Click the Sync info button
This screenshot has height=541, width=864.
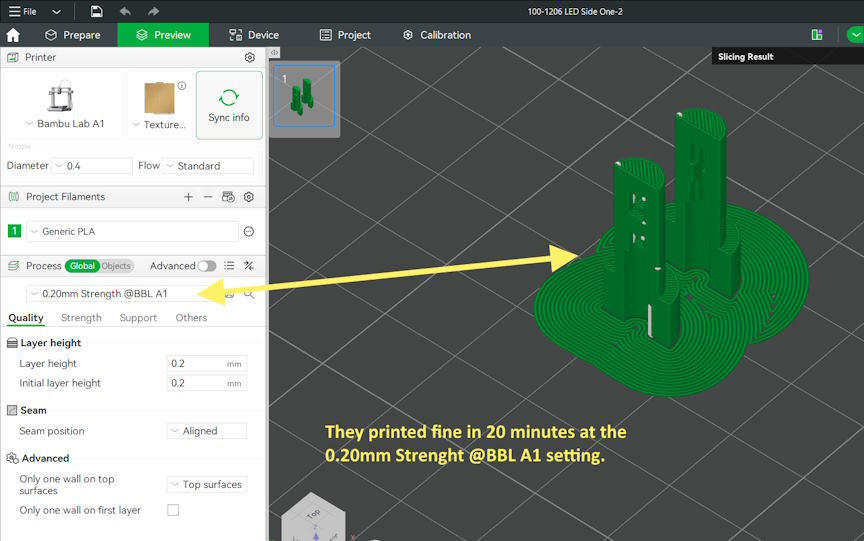(229, 105)
